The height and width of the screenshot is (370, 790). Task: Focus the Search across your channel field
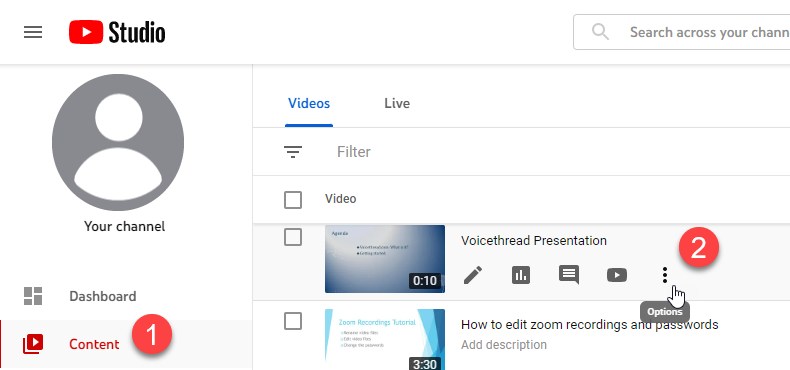pyautogui.click(x=682, y=32)
